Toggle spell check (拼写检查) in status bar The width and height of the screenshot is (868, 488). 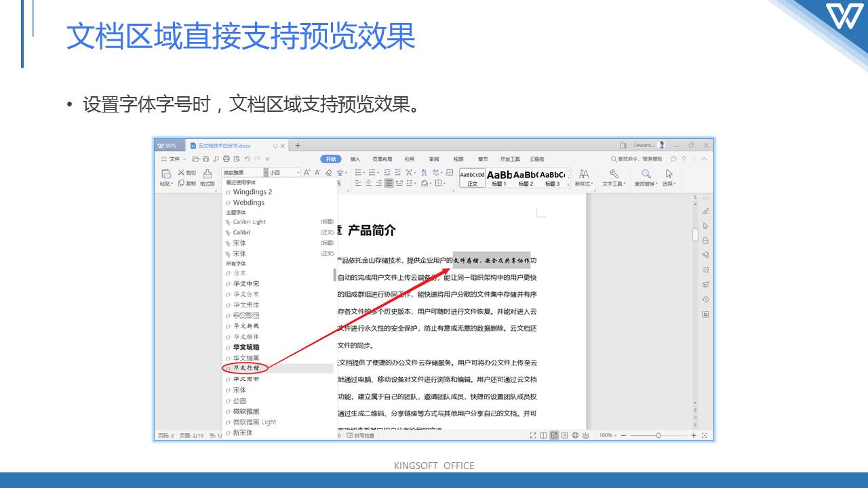pos(361,435)
